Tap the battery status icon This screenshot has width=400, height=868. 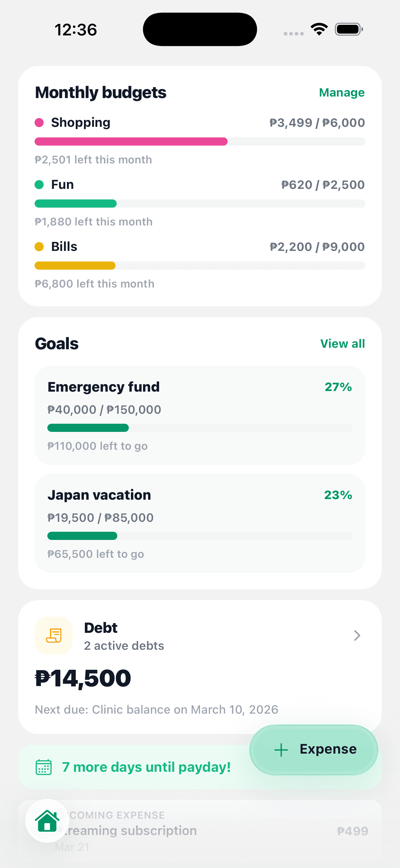point(349,29)
